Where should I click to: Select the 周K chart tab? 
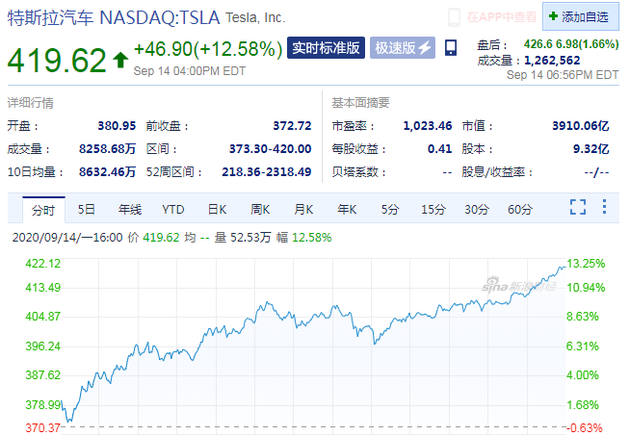260,209
